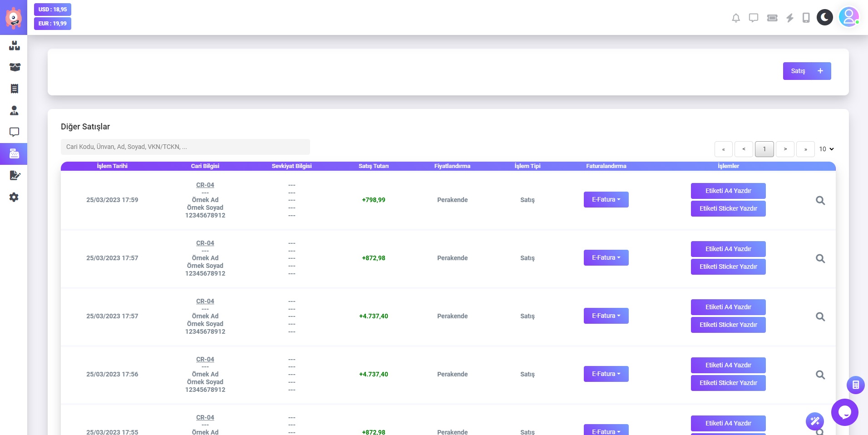
Task: Open the customers person icon in sidebar
Action: [x=14, y=110]
